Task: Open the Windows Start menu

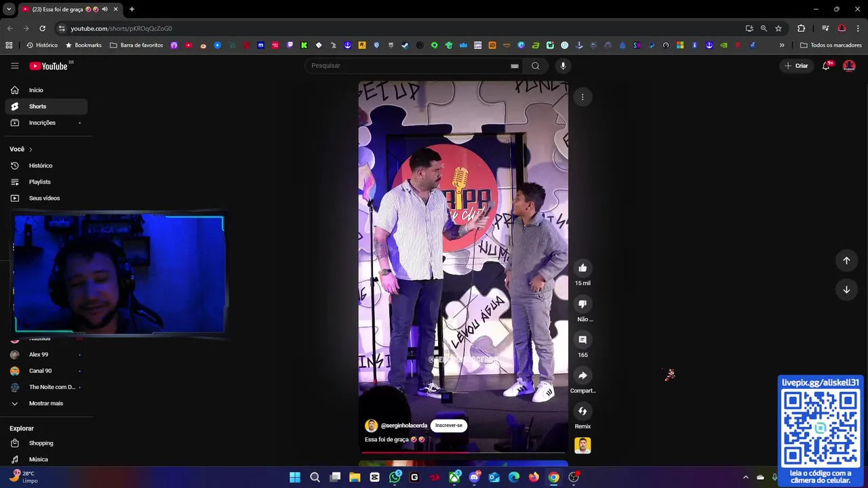Action: (x=295, y=477)
